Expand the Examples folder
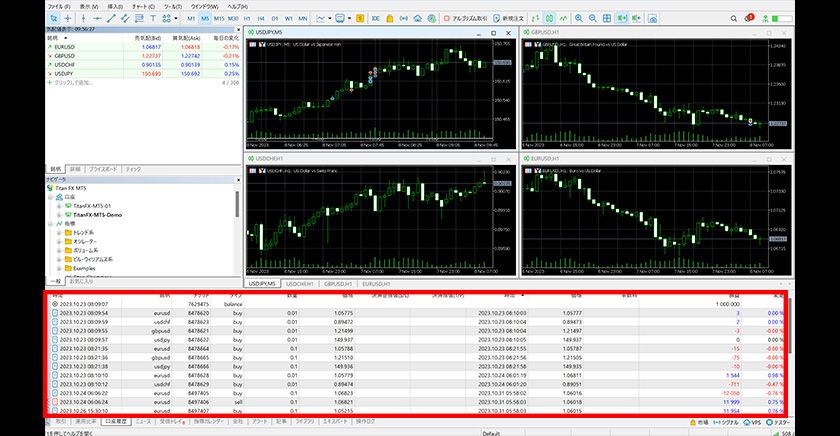The height and width of the screenshot is (436, 840). tap(59, 268)
